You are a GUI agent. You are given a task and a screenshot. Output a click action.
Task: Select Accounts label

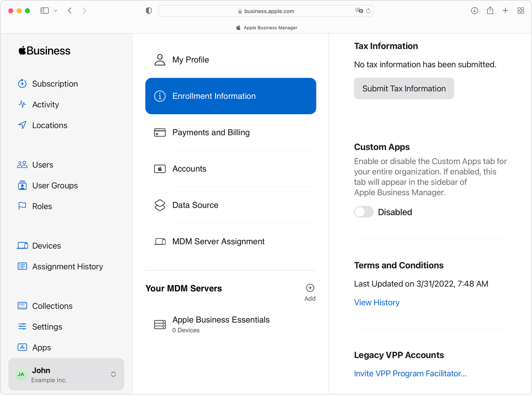[x=189, y=169]
